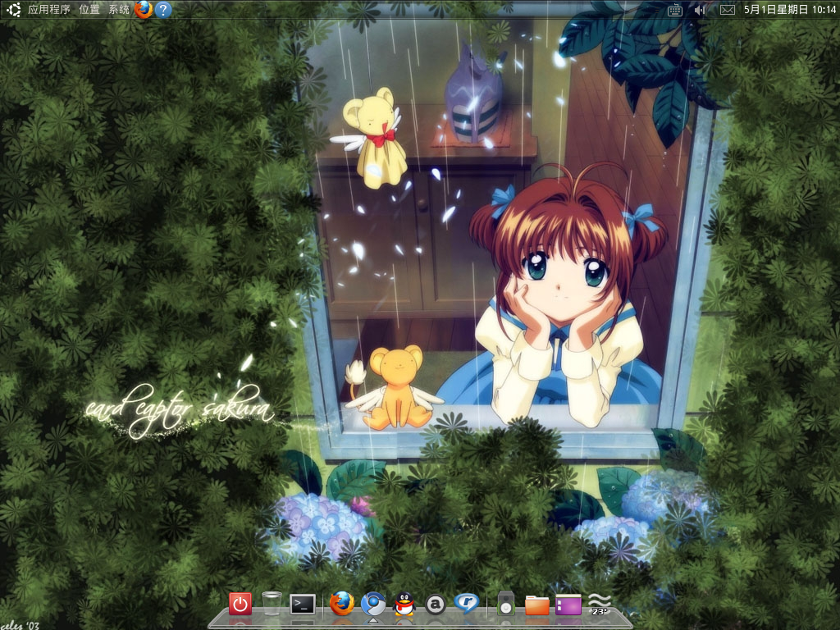Click the purple window icon in dock
The image size is (840, 630).
(568, 605)
